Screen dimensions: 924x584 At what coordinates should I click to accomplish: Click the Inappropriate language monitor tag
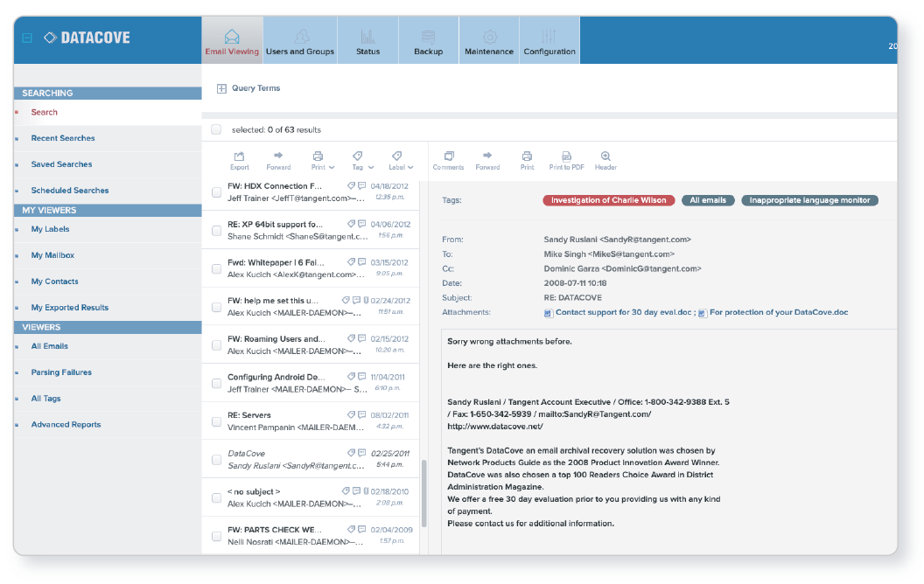(809, 200)
